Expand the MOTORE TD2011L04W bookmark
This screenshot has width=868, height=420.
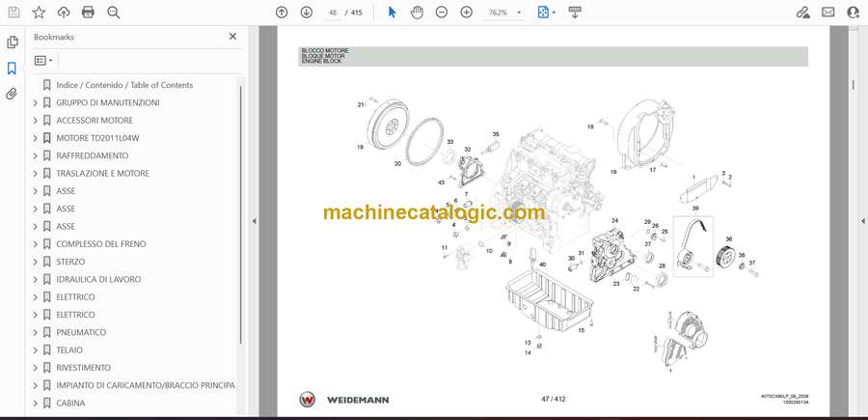[x=36, y=138]
